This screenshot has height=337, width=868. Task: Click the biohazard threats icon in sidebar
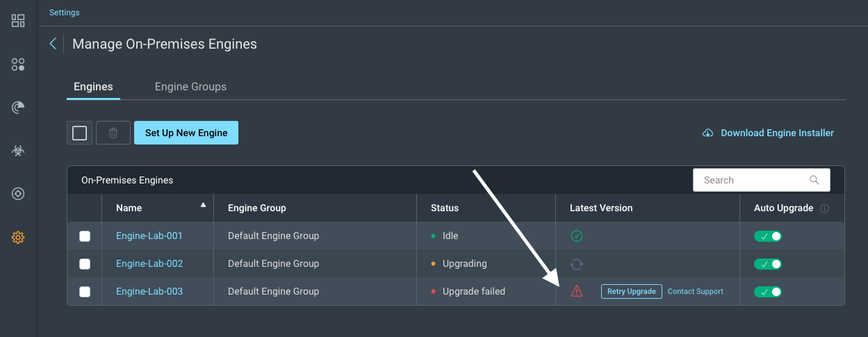coord(18,151)
